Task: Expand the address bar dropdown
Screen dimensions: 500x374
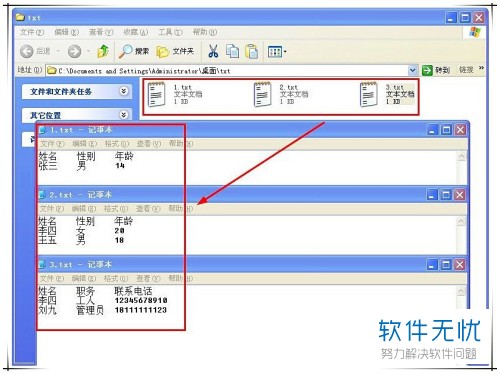Action: pyautogui.click(x=412, y=70)
